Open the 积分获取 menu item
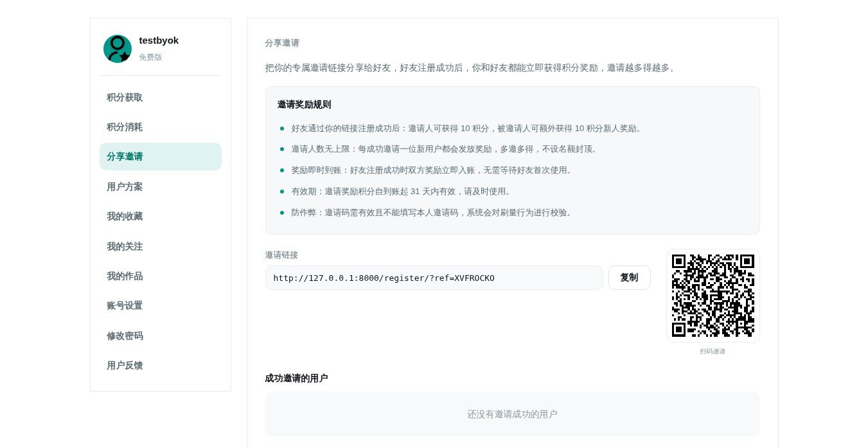This screenshot has width=868, height=448. pyautogui.click(x=161, y=97)
